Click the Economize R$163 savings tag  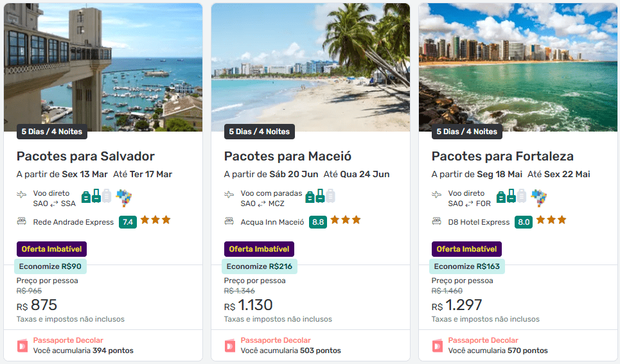(467, 266)
